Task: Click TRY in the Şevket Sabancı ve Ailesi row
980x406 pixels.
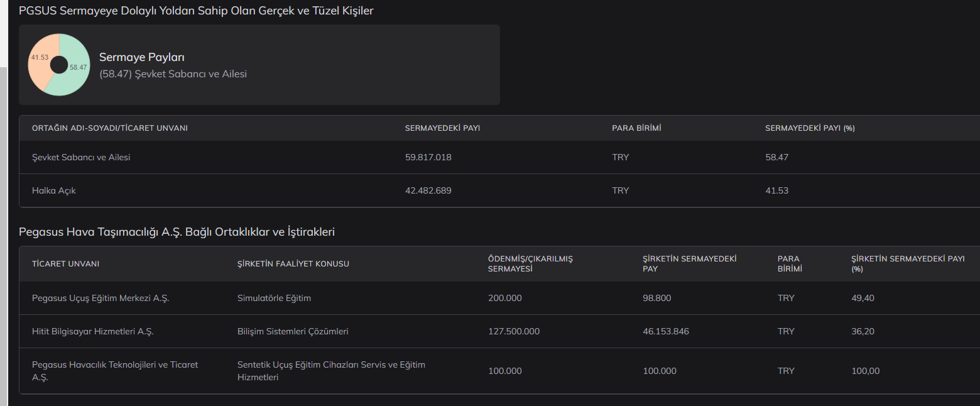Action: pyautogui.click(x=621, y=157)
